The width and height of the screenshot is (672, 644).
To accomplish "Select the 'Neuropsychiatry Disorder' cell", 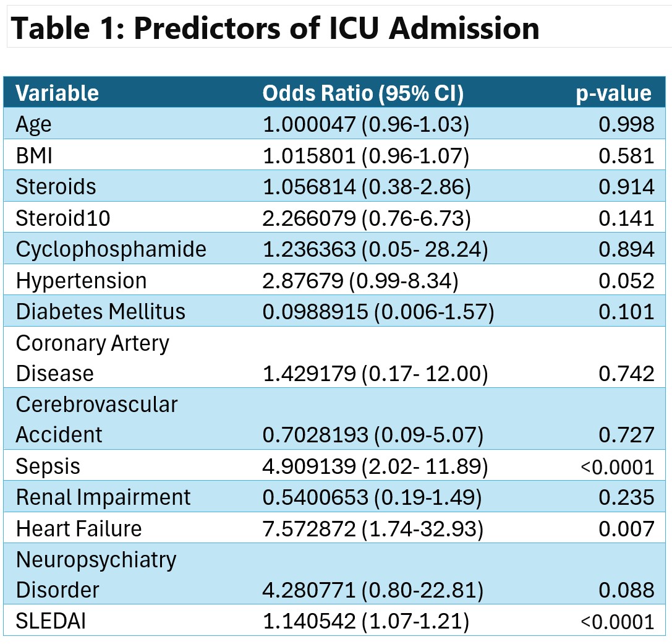I will click(x=96, y=574).
